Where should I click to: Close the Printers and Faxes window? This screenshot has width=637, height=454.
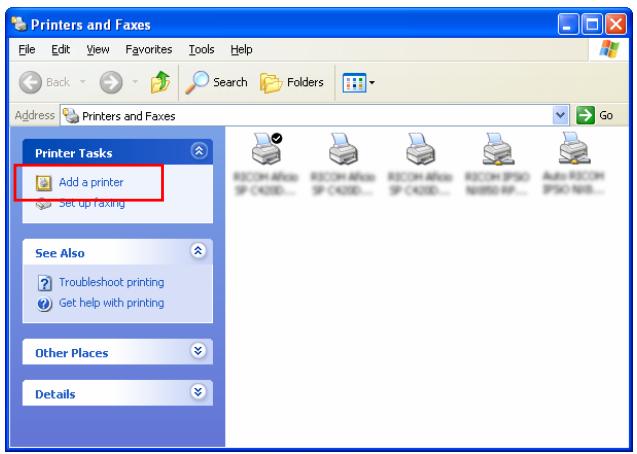tap(616, 25)
